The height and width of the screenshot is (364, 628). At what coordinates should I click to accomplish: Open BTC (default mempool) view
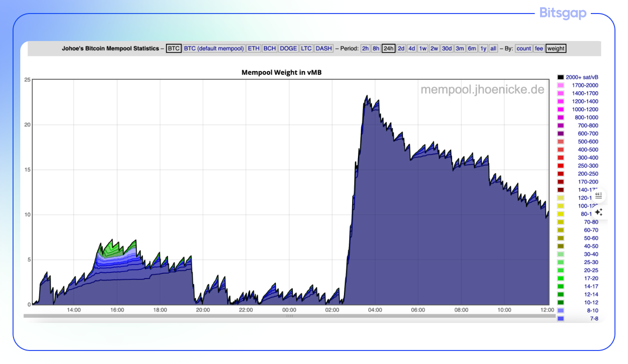tap(214, 48)
